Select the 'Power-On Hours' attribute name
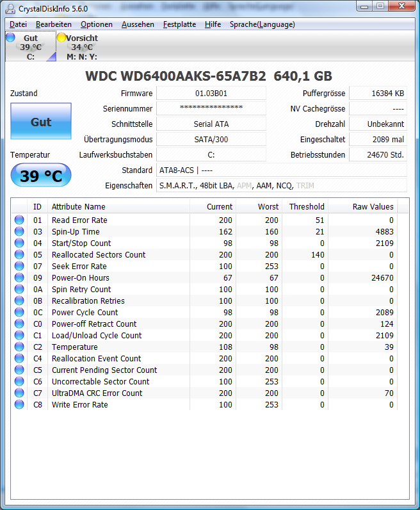 tap(81, 278)
